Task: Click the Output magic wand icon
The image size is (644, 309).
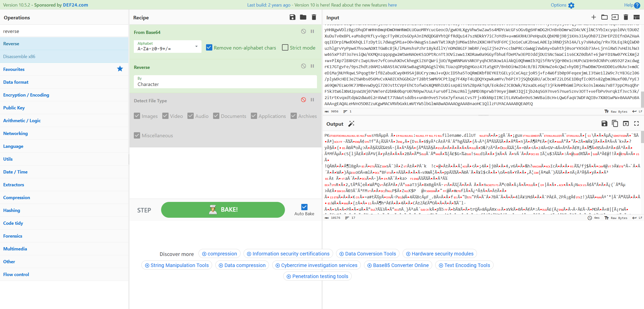Action: (351, 124)
